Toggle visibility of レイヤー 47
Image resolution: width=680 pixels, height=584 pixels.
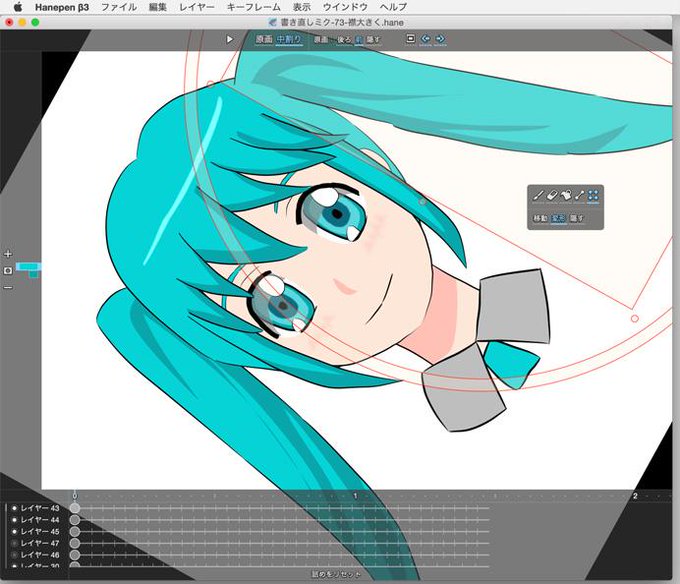pyautogui.click(x=14, y=543)
